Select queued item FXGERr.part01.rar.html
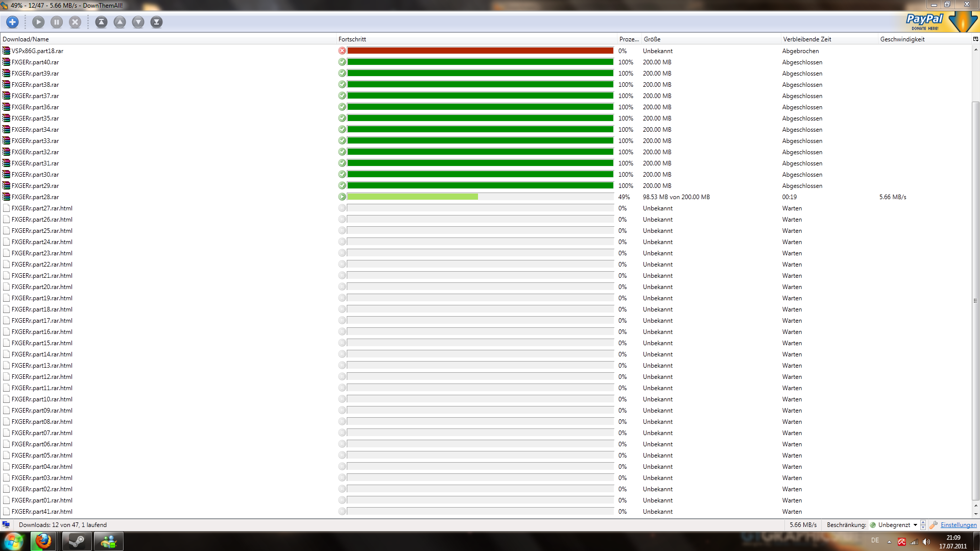Image resolution: width=980 pixels, height=551 pixels. coord(486,500)
